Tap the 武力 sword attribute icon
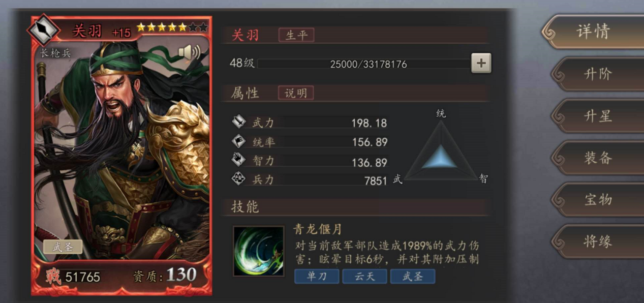 (239, 122)
